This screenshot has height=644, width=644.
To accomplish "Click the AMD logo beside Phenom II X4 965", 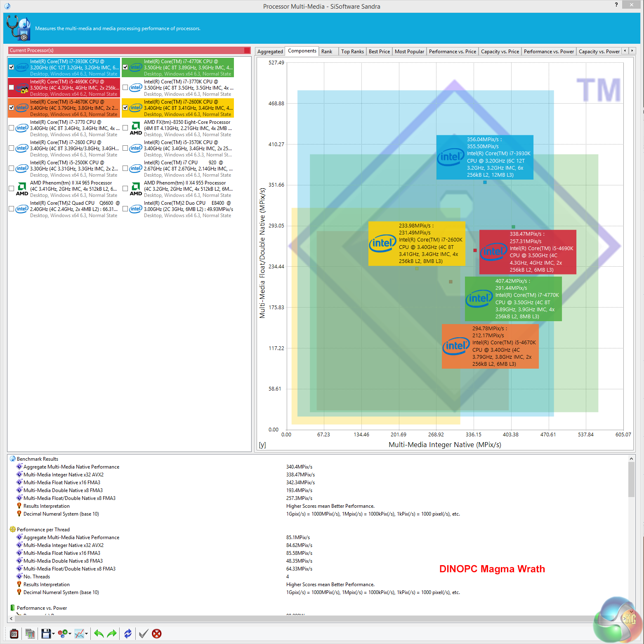I will point(22,189).
